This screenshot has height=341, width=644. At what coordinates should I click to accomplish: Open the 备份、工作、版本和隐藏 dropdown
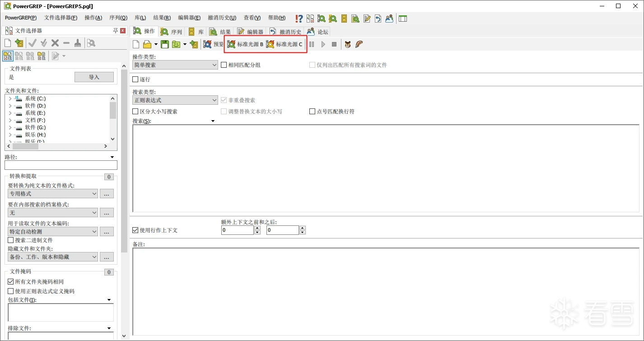[x=53, y=257]
